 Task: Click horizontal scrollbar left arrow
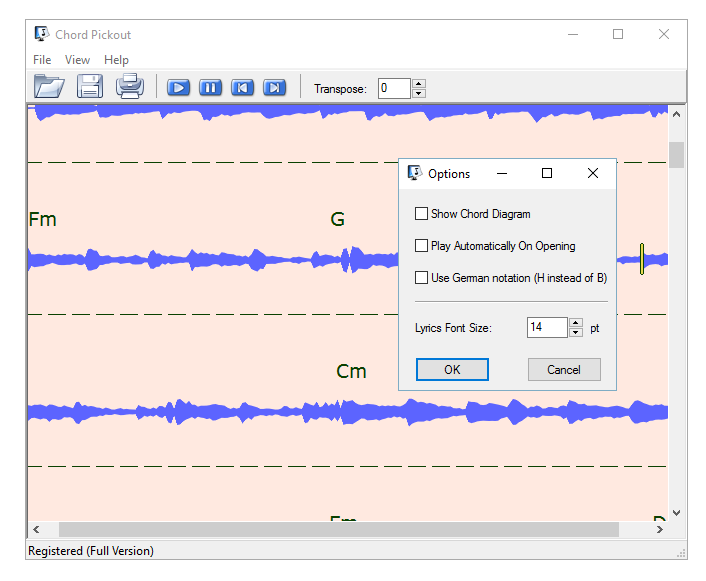(36, 529)
